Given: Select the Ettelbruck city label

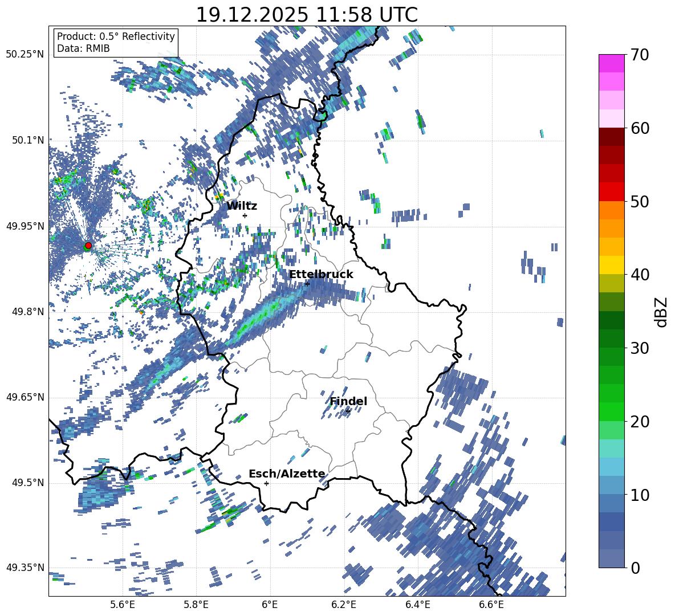Looking at the screenshot, I should [x=321, y=275].
